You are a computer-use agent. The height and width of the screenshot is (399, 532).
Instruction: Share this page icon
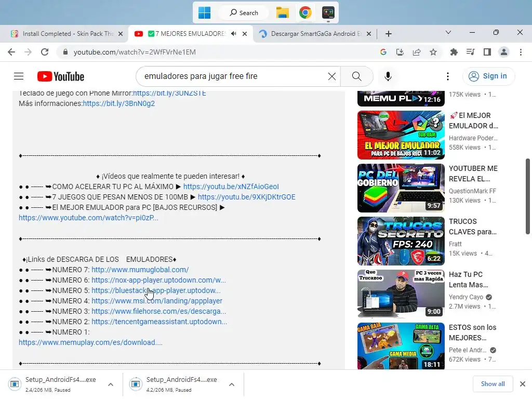[x=416, y=52]
